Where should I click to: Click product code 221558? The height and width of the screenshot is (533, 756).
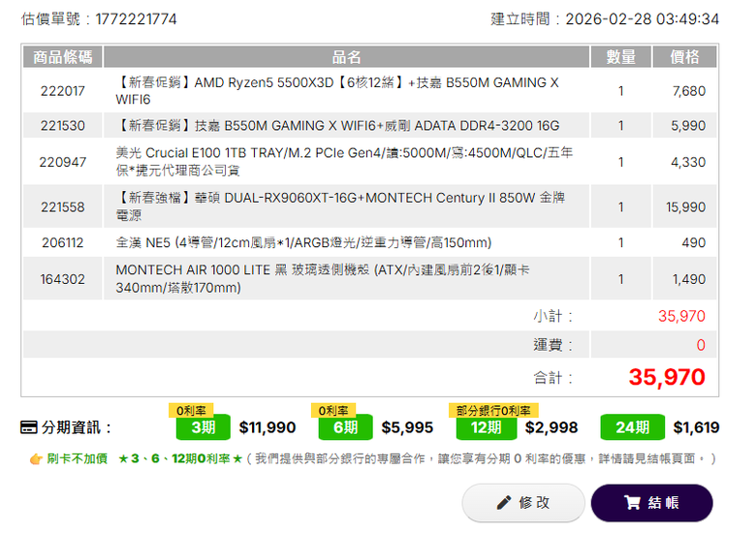click(63, 207)
